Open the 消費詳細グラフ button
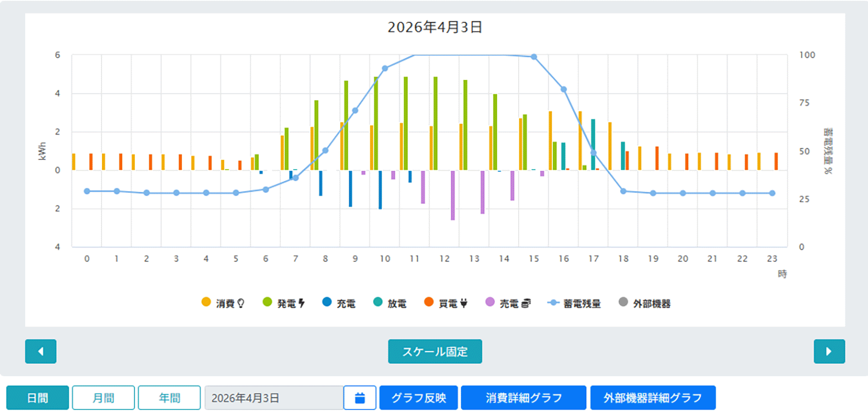868x420 pixels. pyautogui.click(x=523, y=398)
